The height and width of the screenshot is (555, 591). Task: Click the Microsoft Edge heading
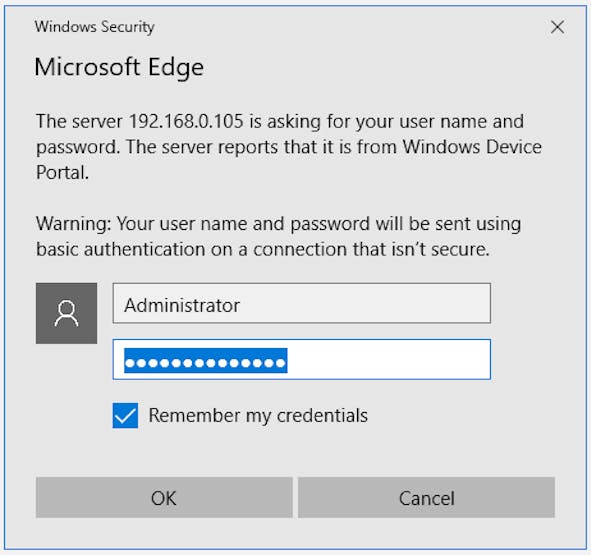tap(119, 68)
